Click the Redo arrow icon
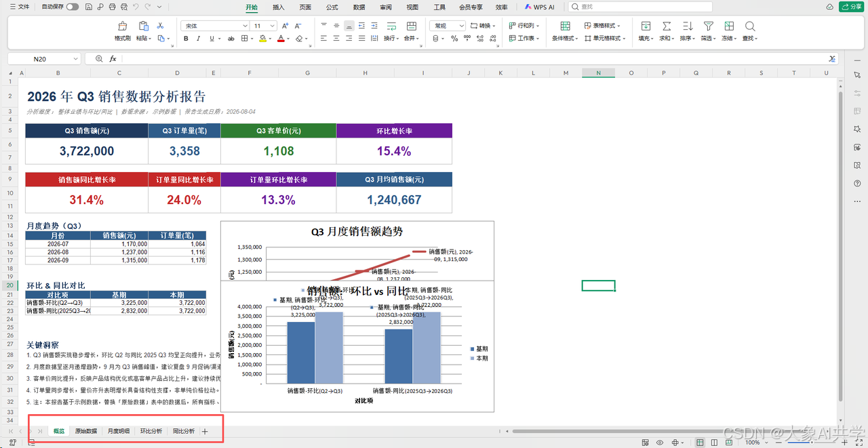 147,7
